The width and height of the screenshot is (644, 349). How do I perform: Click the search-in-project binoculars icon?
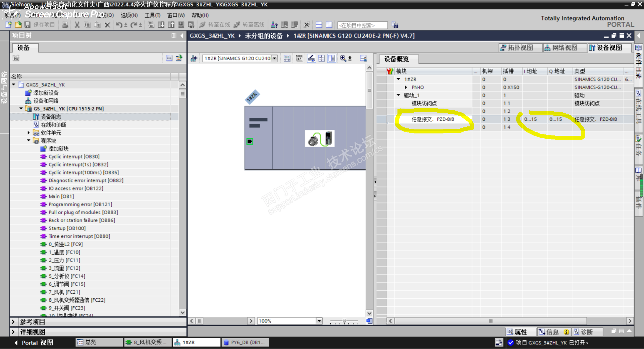tap(395, 25)
